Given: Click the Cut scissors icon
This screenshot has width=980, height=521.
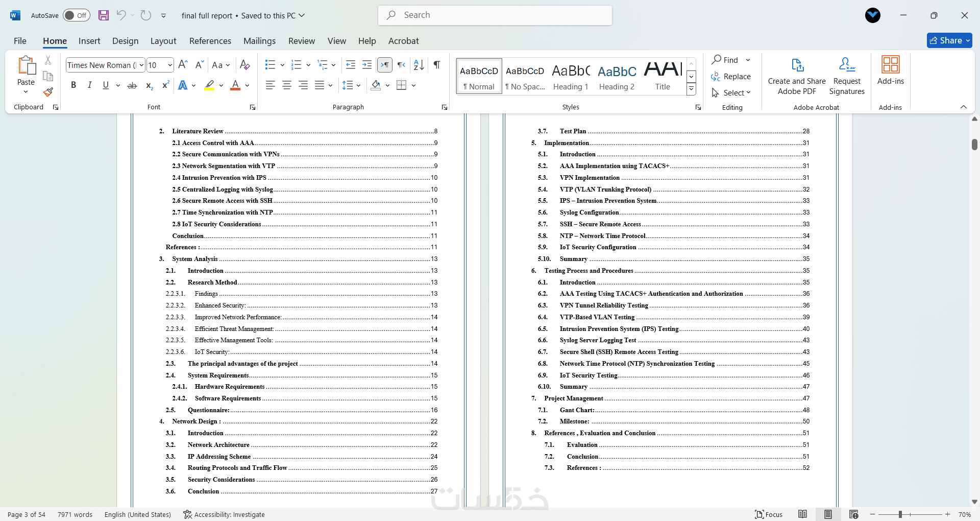Looking at the screenshot, I should [48, 60].
